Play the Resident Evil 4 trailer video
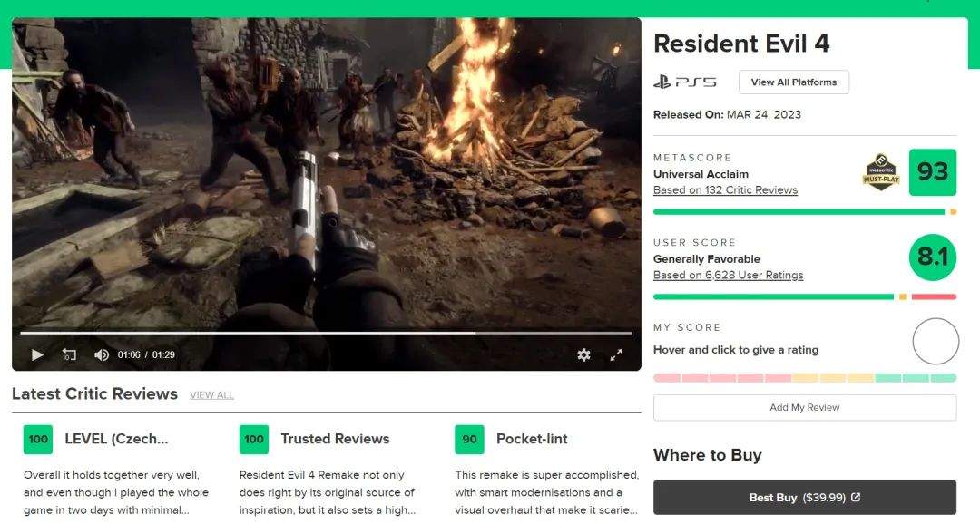 tap(37, 354)
